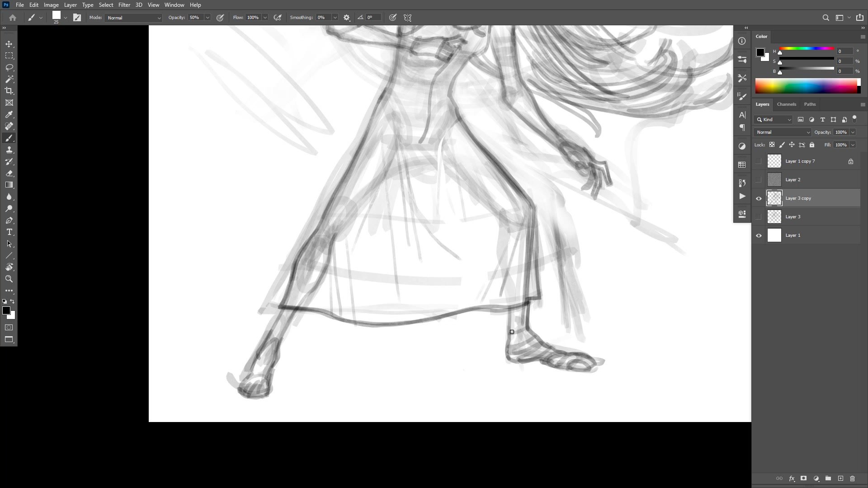Viewport: 868px width, 488px height.
Task: Hide the Layer 3 copy layer
Action: [x=759, y=198]
